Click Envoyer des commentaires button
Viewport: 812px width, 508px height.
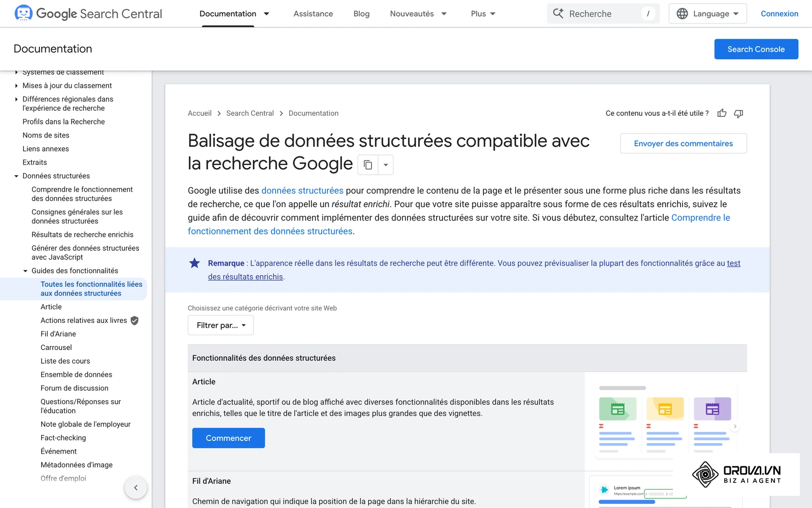click(683, 143)
